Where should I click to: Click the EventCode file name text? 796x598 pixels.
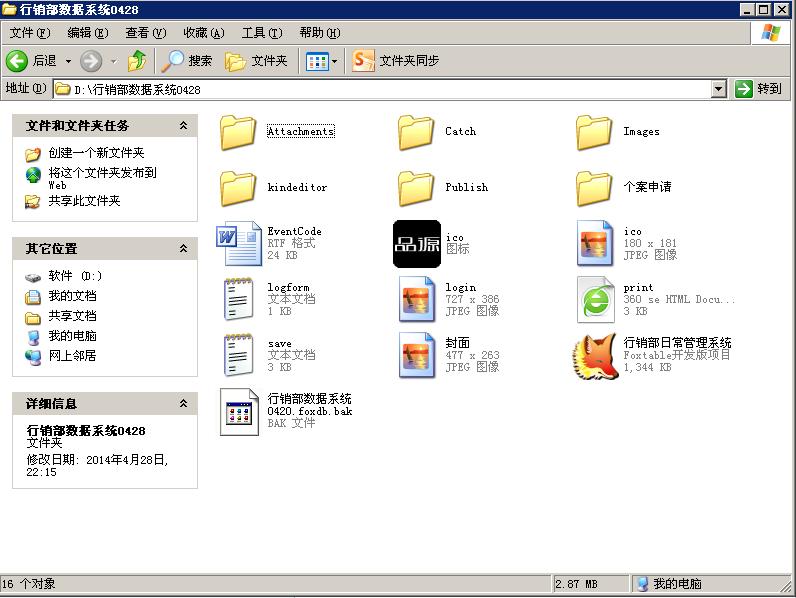294,231
